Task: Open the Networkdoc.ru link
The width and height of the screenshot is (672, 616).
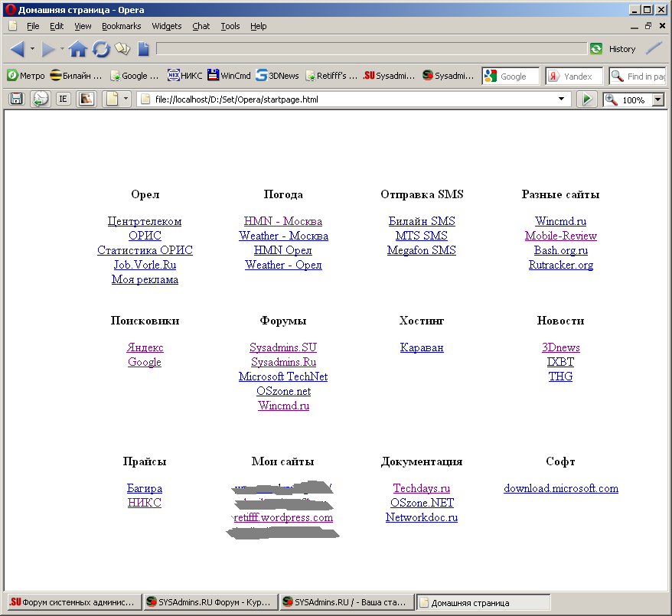Action: pos(422,517)
